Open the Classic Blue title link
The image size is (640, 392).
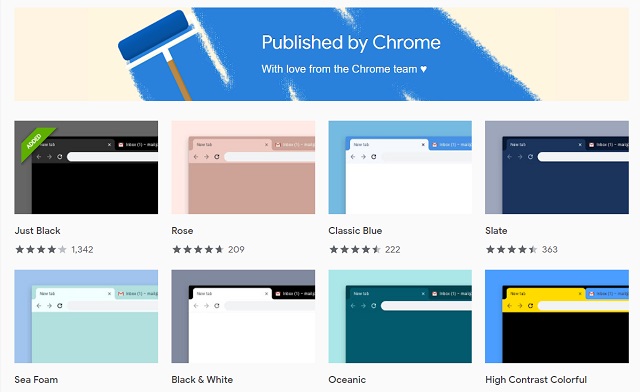[355, 231]
